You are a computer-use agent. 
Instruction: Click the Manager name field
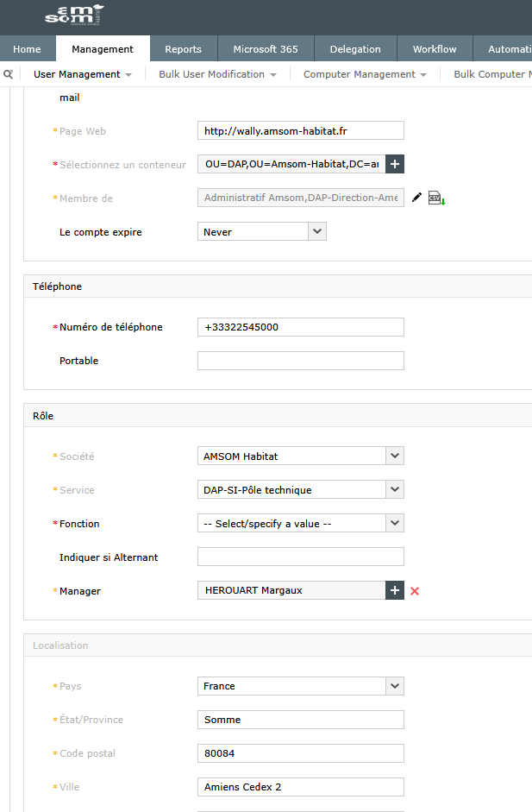point(291,590)
